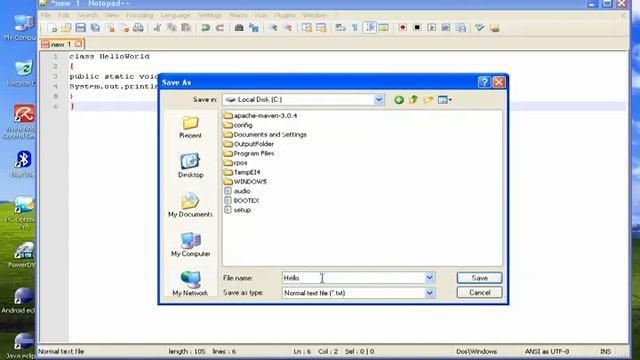Image resolution: width=640 pixels, height=360 pixels.
Task: Select the WINDOWS folder
Action: pos(245,181)
